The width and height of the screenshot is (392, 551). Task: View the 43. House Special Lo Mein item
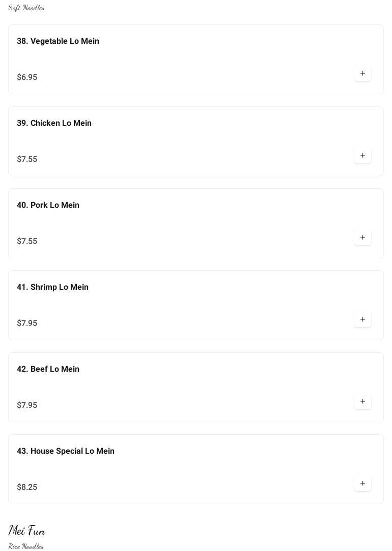tap(65, 451)
